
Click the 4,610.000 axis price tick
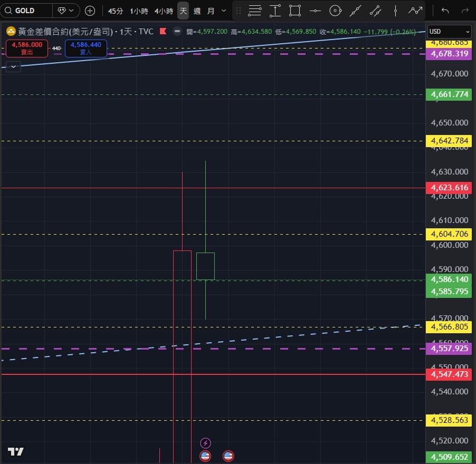pyautogui.click(x=449, y=220)
